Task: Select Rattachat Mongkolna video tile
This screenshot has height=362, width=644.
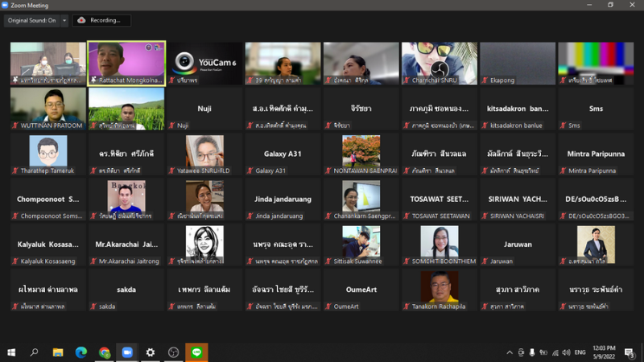Action: point(126,63)
